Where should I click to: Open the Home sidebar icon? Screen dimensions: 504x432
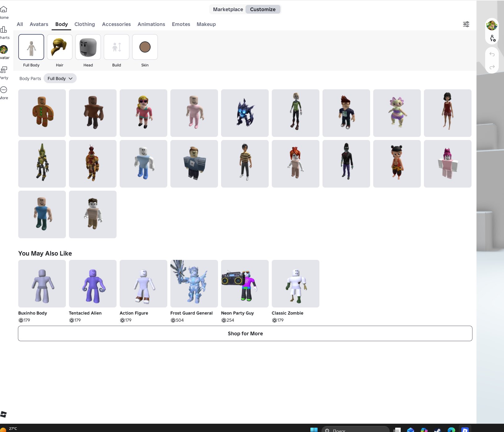click(x=4, y=9)
